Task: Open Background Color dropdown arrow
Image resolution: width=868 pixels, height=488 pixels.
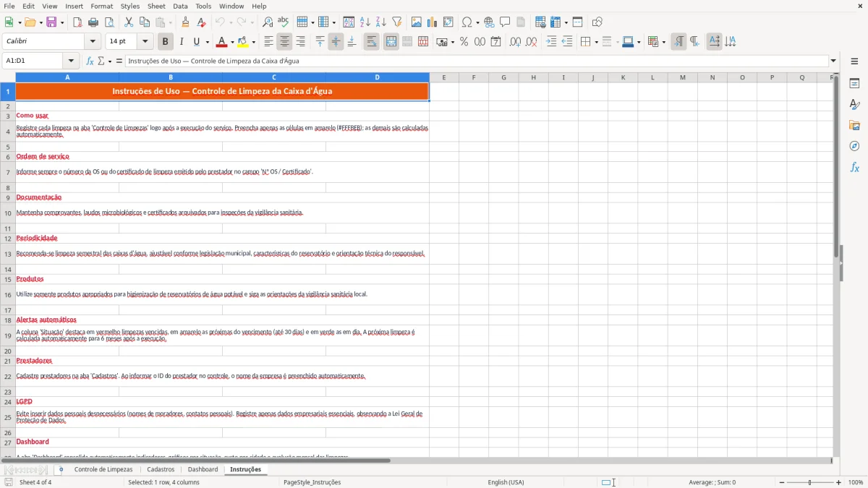Action: [253, 42]
